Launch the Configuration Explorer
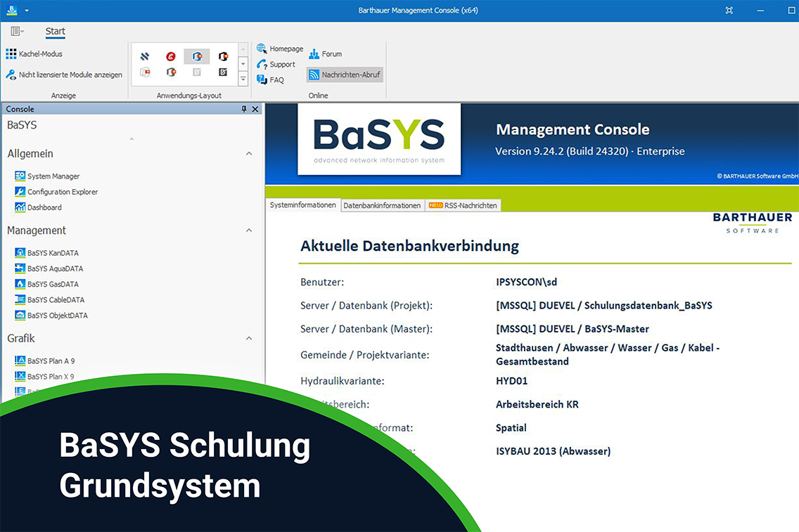Screen dimensions: 799x532 (x=63, y=192)
